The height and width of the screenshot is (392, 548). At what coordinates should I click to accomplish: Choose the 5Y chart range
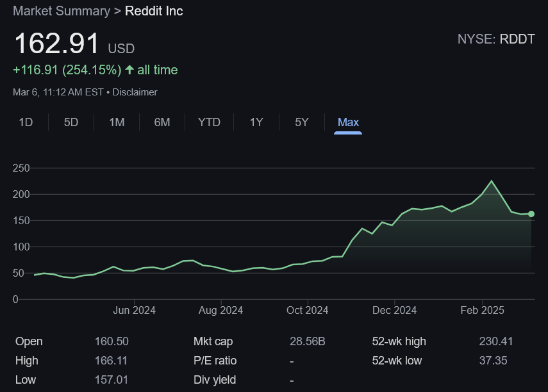coord(302,122)
